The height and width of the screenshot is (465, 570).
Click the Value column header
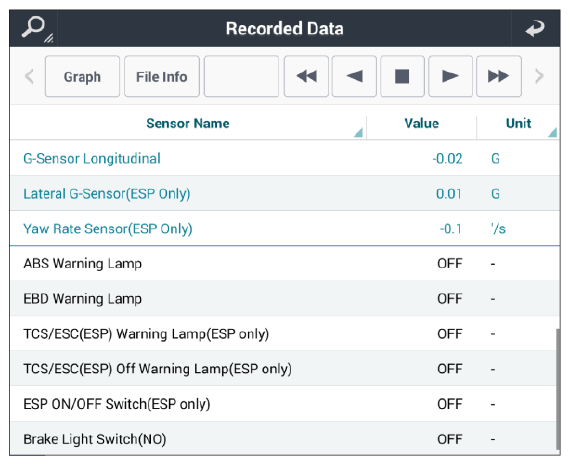422,124
